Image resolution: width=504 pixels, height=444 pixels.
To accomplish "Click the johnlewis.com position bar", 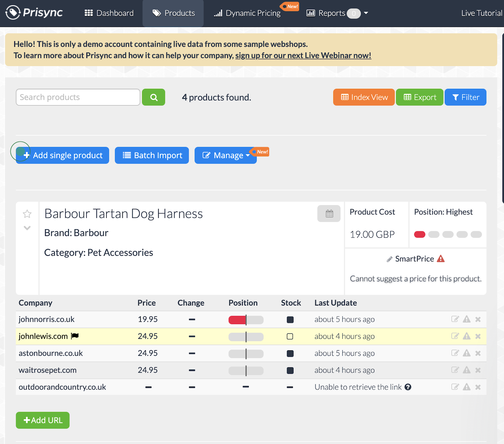I will (x=246, y=337).
